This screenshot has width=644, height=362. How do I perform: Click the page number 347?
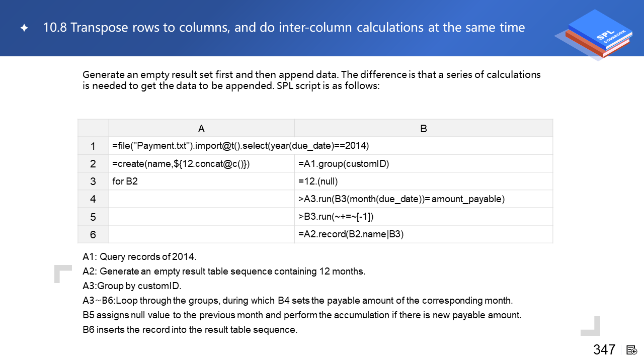coord(604,350)
